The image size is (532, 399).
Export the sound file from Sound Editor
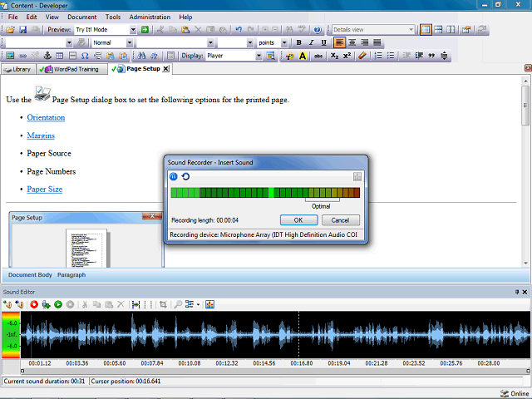[19, 305]
